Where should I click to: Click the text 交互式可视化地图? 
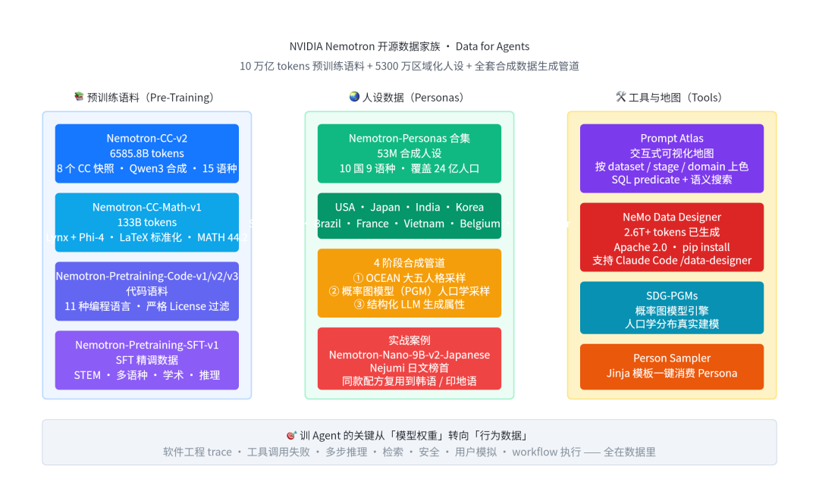point(672,154)
